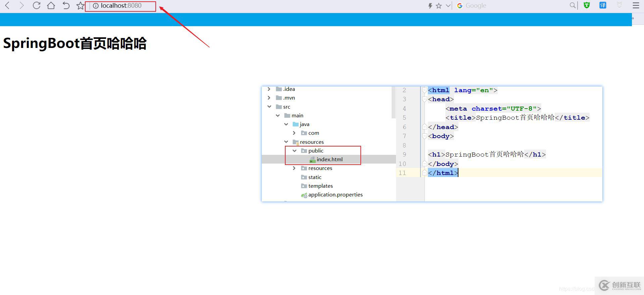
Task: Open the browser hamburger menu
Action: point(636,5)
